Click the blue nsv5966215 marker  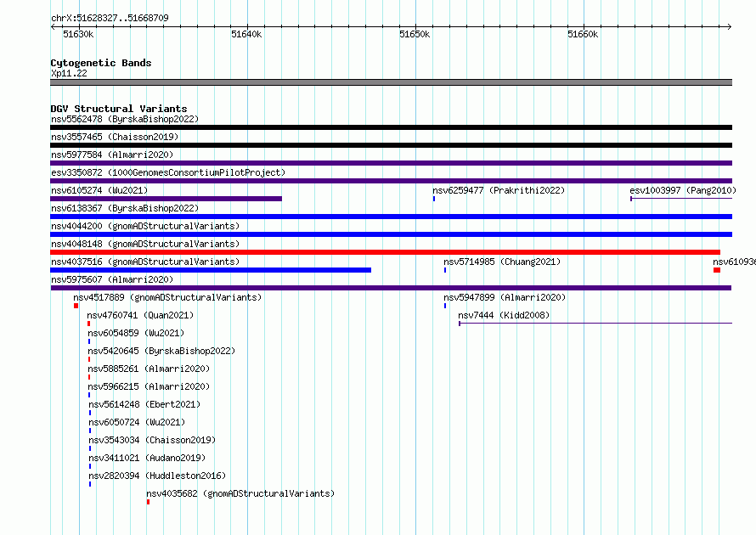pos(89,395)
